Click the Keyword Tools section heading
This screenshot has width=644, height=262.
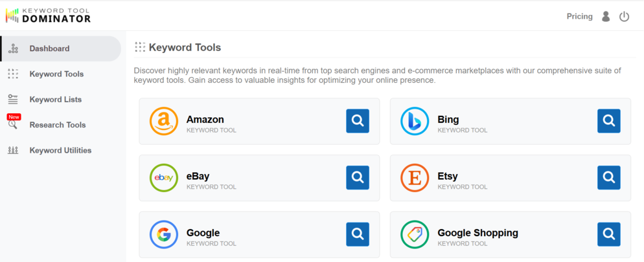[x=185, y=48]
